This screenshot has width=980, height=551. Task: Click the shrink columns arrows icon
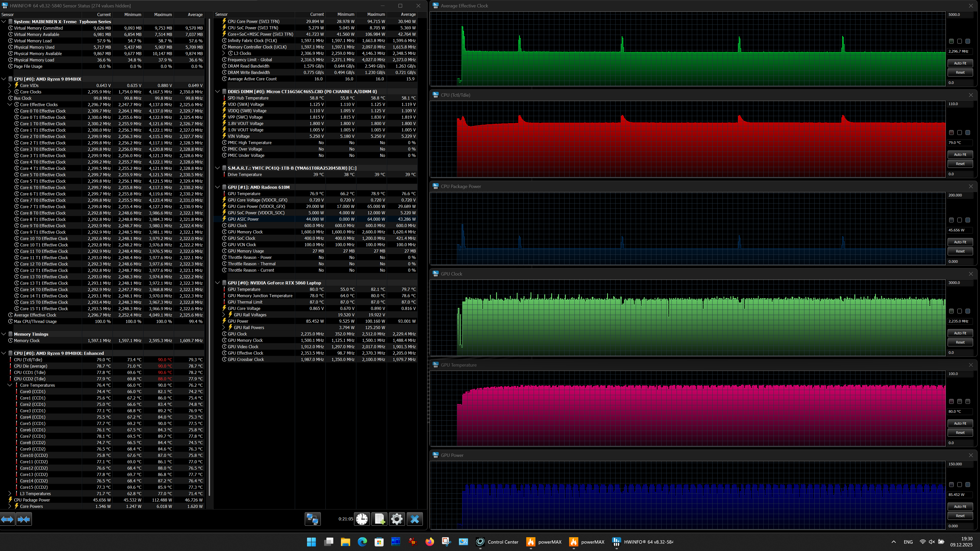23,519
